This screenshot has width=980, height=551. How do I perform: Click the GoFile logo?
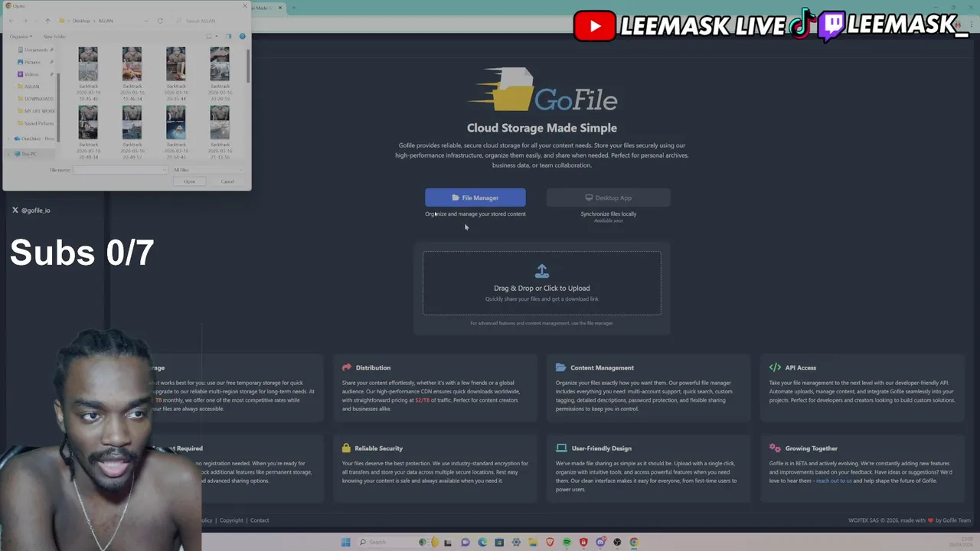pyautogui.click(x=542, y=90)
